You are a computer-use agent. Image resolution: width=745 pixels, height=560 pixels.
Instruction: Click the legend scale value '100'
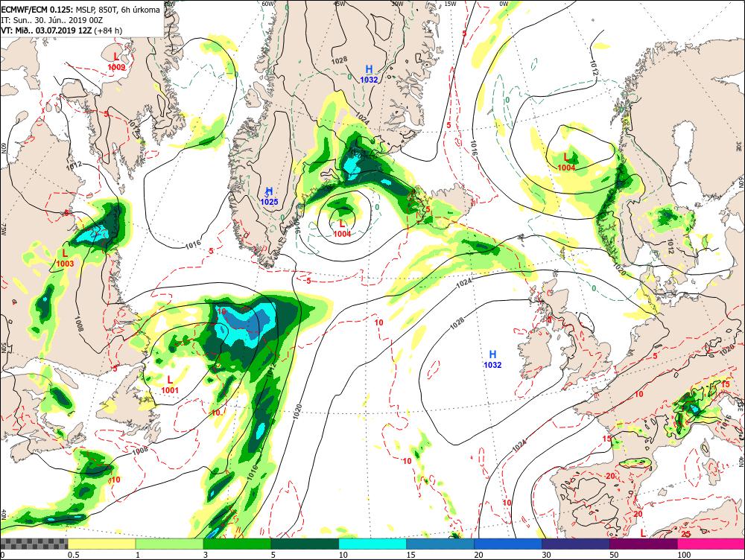[x=684, y=555]
